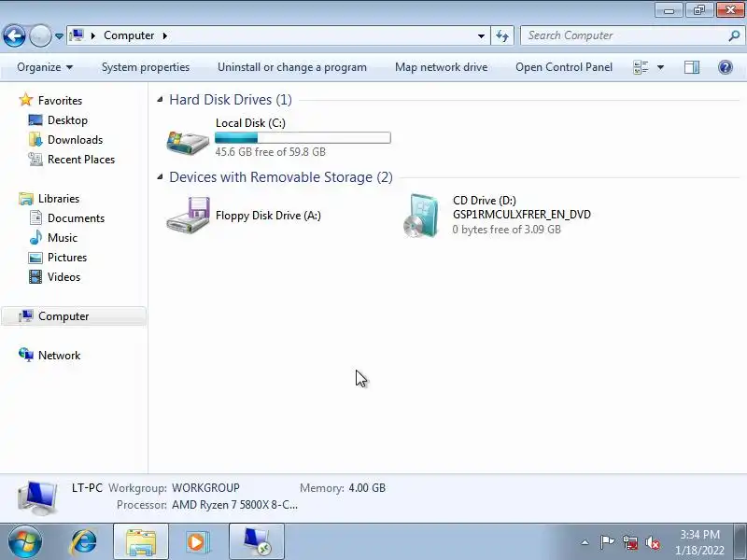The image size is (747, 560).
Task: Select the Floppy Disk Drive icon
Action: tap(188, 215)
